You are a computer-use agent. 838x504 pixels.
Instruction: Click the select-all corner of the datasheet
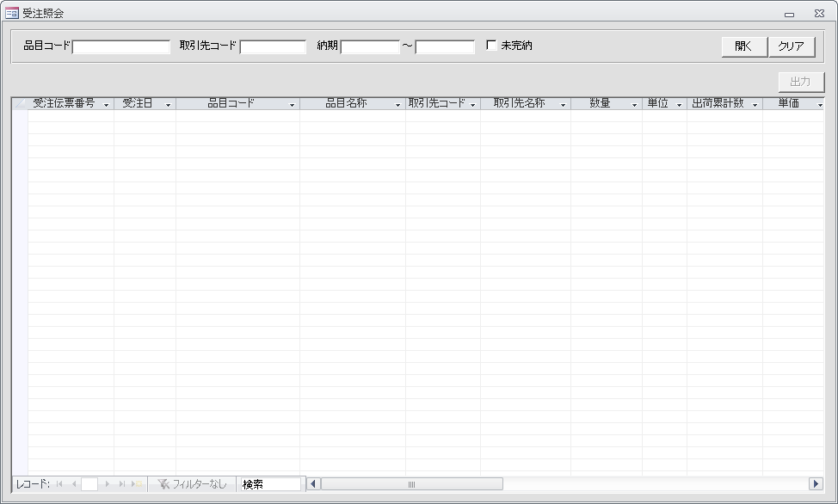[x=19, y=104]
